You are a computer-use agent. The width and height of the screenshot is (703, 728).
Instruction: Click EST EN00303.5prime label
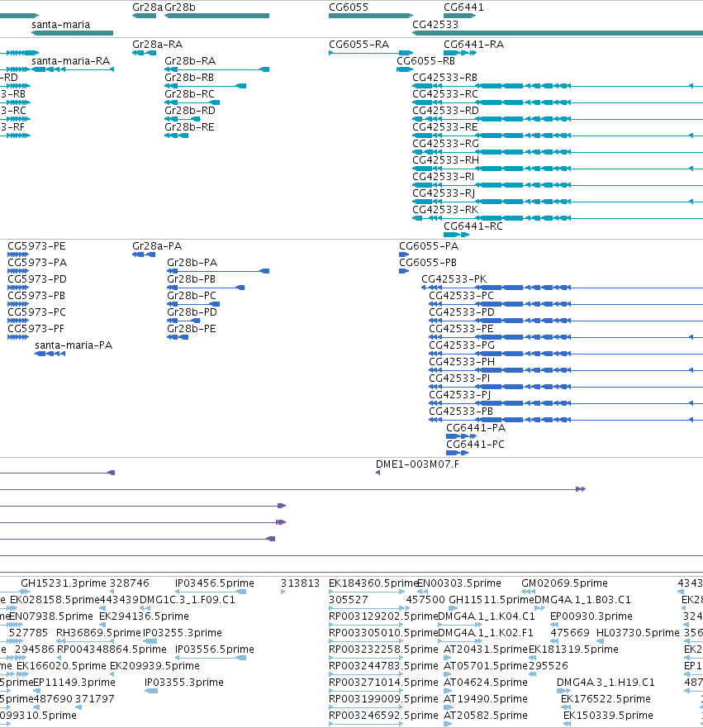[459, 583]
